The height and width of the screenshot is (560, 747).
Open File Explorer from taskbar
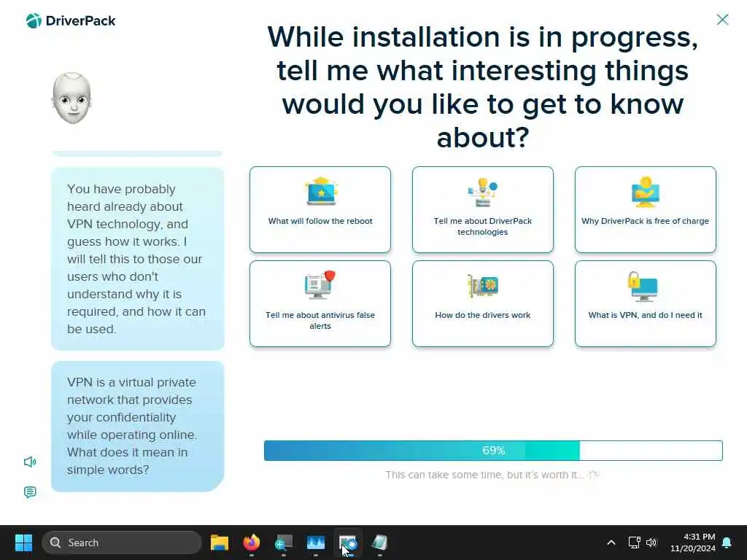tap(220, 542)
